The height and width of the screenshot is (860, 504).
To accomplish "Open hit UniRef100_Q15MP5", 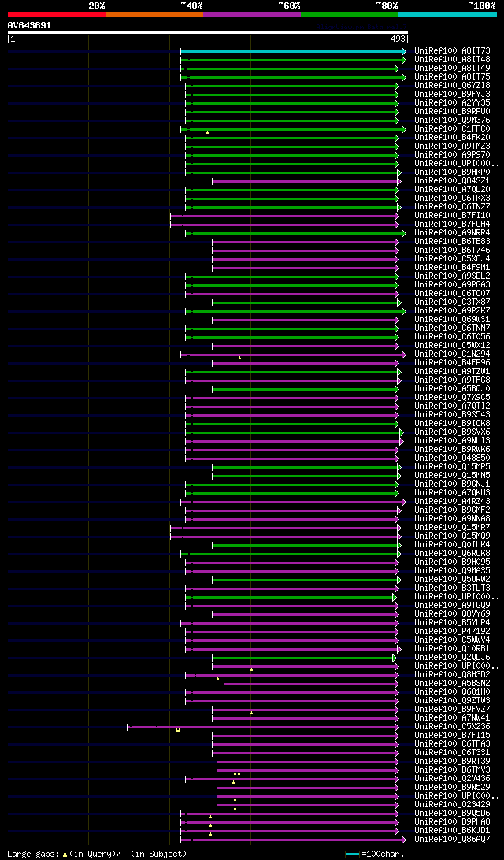I will click(453, 467).
